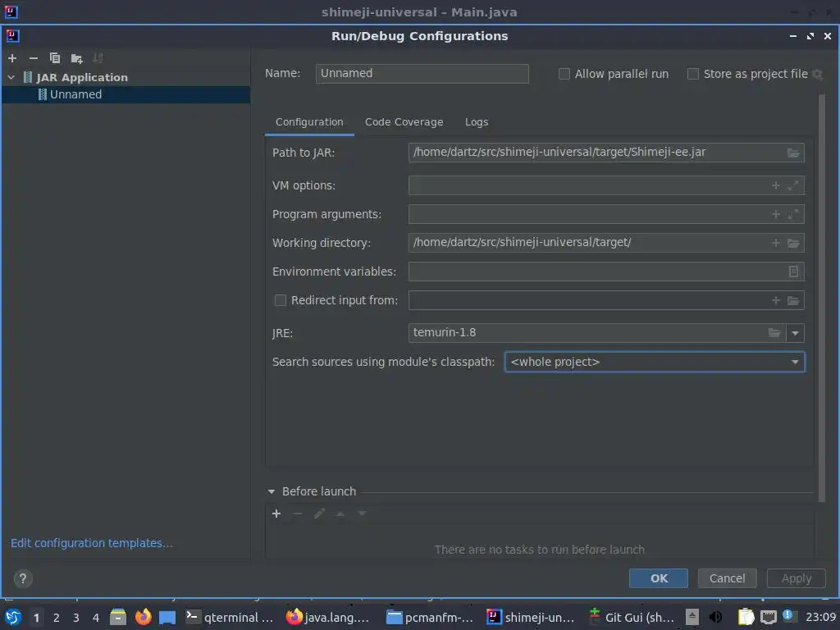Insert macro into Program arguments
Viewport: 840px width, 630px height.
click(x=775, y=214)
